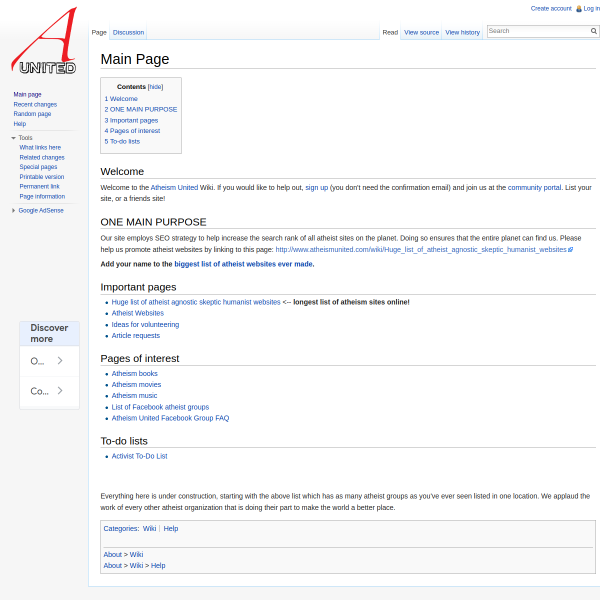Open Atheist Websites page
The image size is (600, 600).
pyautogui.click(x=138, y=313)
